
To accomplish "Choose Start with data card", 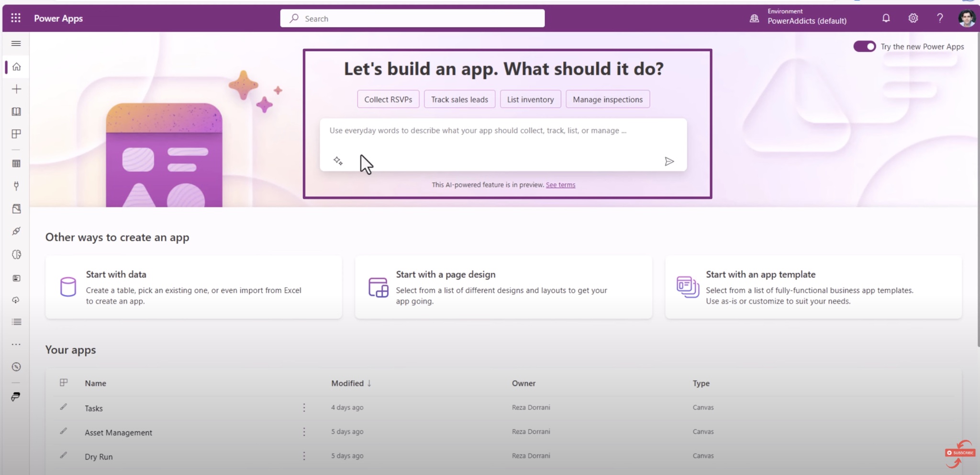I will [x=194, y=287].
